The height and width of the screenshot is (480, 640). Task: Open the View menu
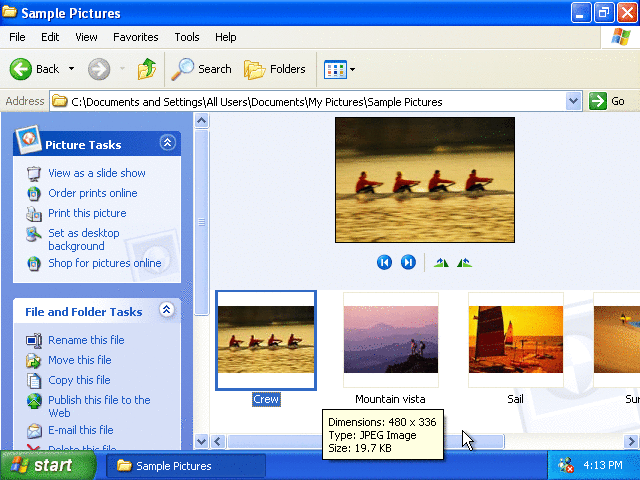click(86, 37)
